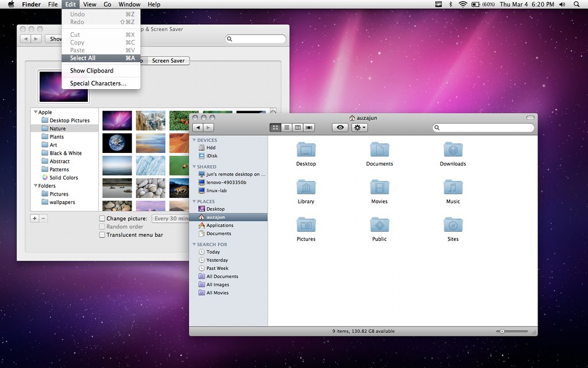Click iDisk in the Devices sidebar
588x368 pixels.
point(212,155)
